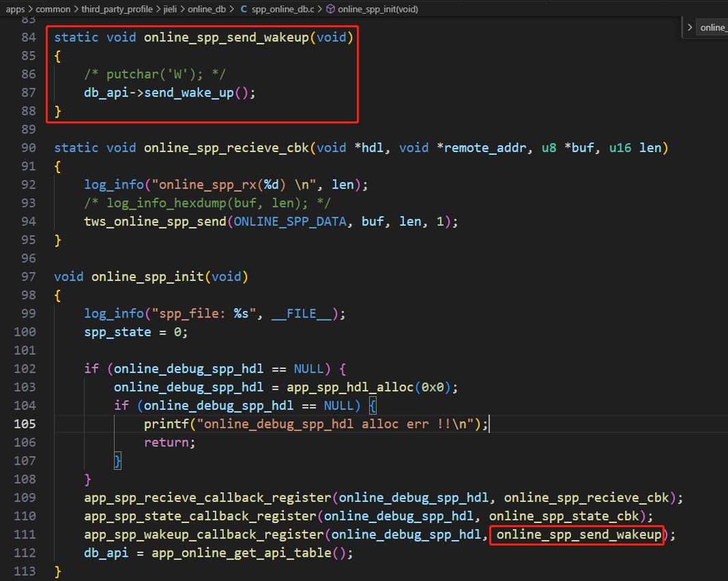The width and height of the screenshot is (728, 581).
Task: Click the "0x0" argument on line 103
Action: 433,387
